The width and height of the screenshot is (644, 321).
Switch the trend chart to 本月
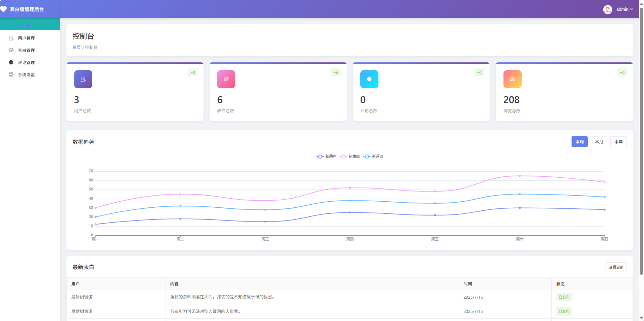click(x=599, y=142)
